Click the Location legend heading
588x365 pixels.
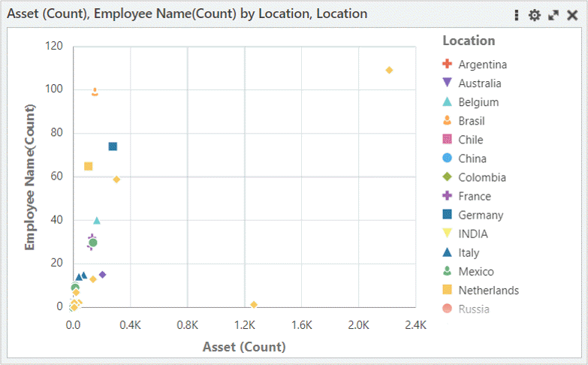coord(469,41)
